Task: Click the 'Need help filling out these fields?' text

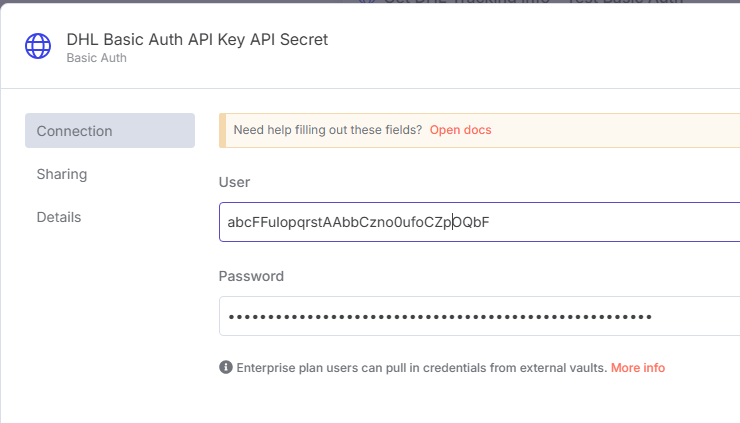Action: point(328,130)
